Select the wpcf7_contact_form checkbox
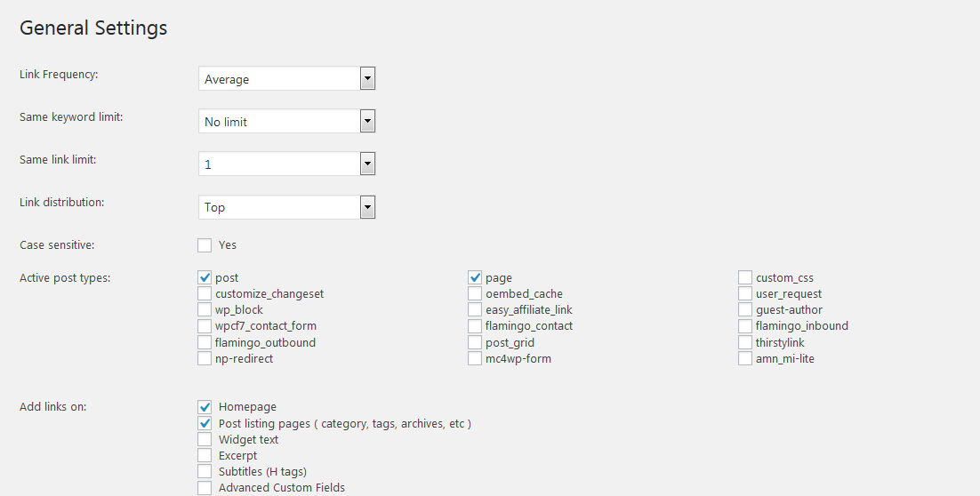980x496 pixels. (x=205, y=326)
